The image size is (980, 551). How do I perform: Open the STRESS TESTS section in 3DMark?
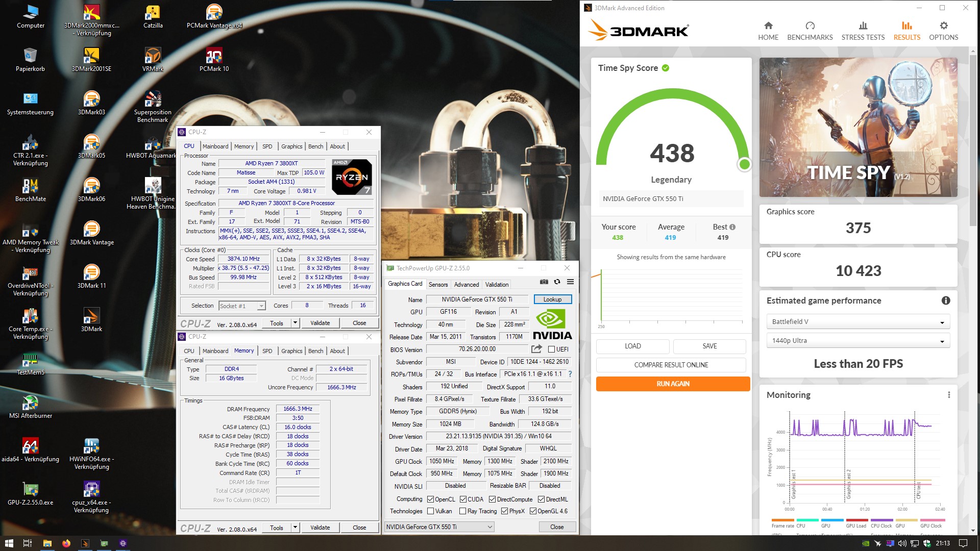coord(863,31)
